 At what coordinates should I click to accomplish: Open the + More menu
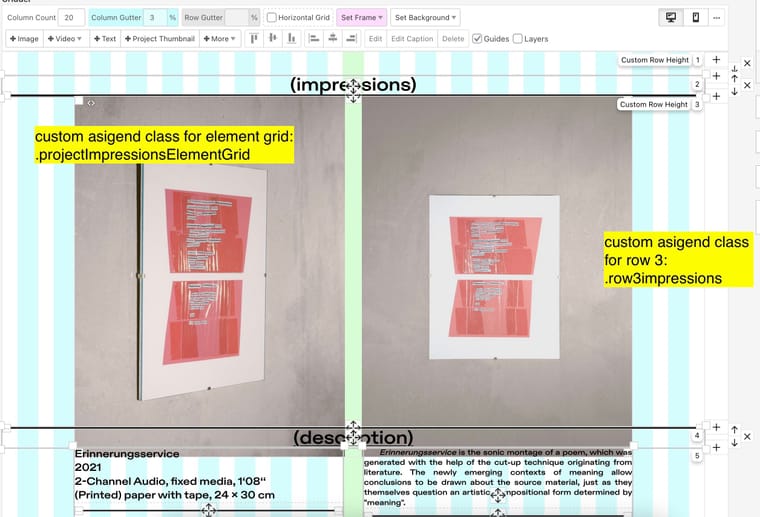pos(219,39)
